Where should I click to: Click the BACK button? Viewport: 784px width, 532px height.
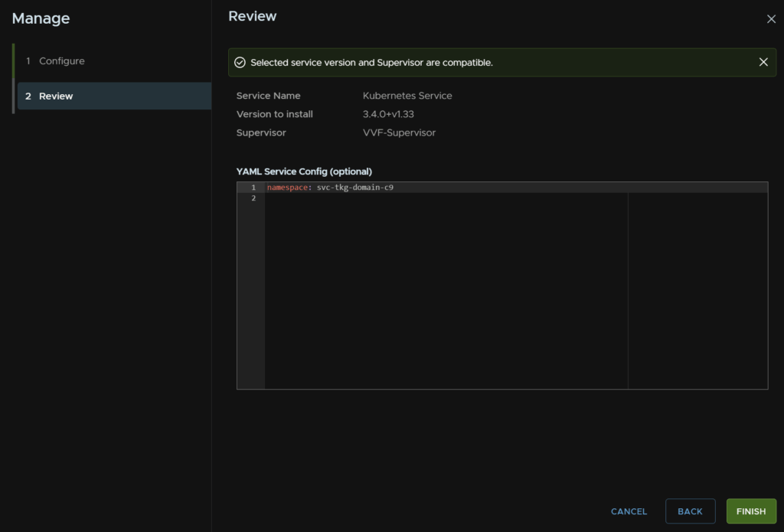690,511
